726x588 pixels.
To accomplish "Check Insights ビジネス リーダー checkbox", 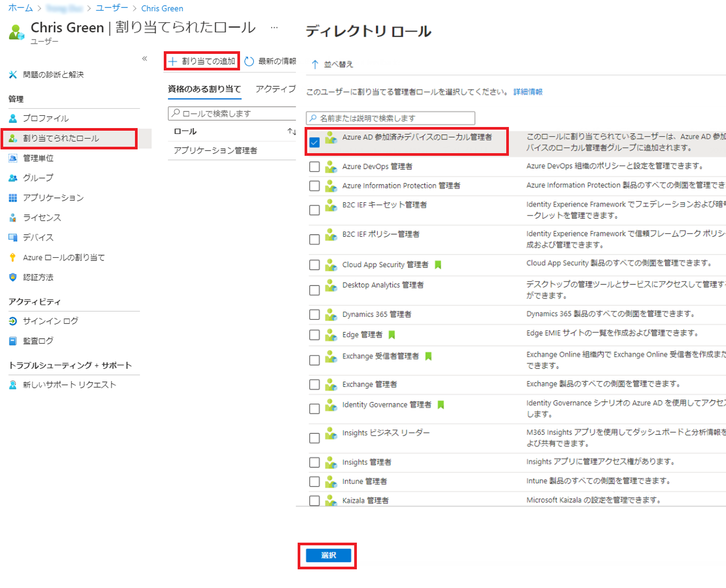I will (315, 438).
